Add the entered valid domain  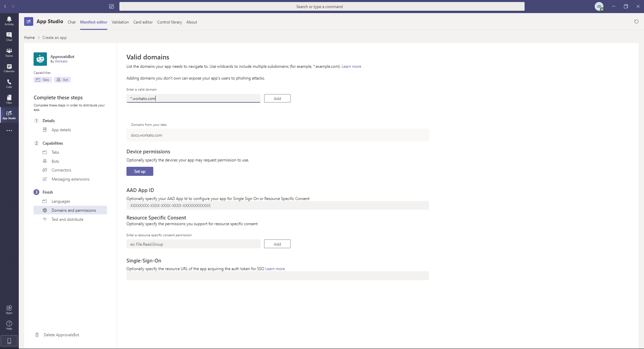(x=277, y=99)
